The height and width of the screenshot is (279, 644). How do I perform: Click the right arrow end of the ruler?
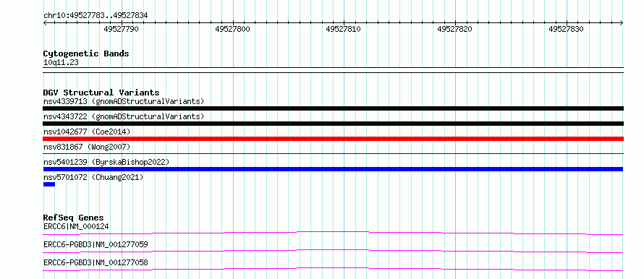click(622, 22)
